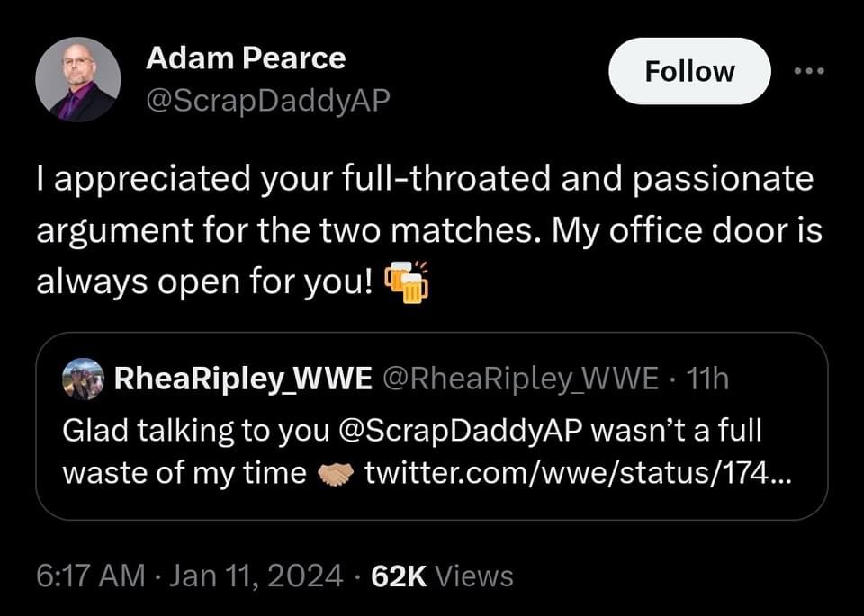Click the handshake emoji in quoted tweet
The height and width of the screenshot is (616, 864).
coord(337,474)
